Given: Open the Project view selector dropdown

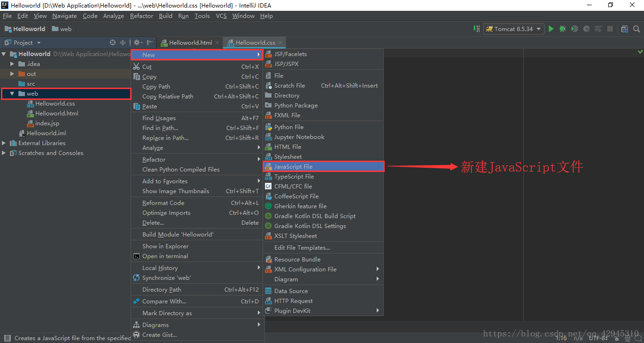Looking at the screenshot, I should click(x=23, y=42).
